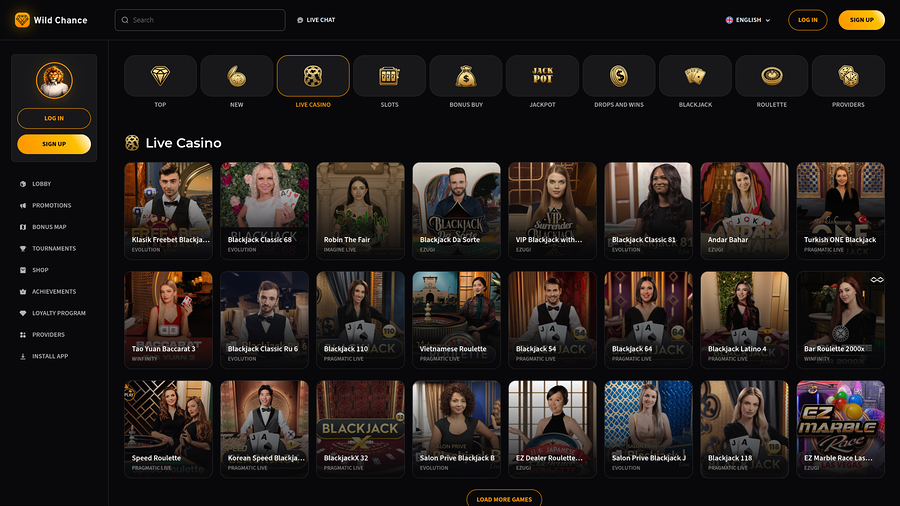Click the Promotions megaphone icon
Screen dimensions: 900x506
pyautogui.click(x=23, y=205)
